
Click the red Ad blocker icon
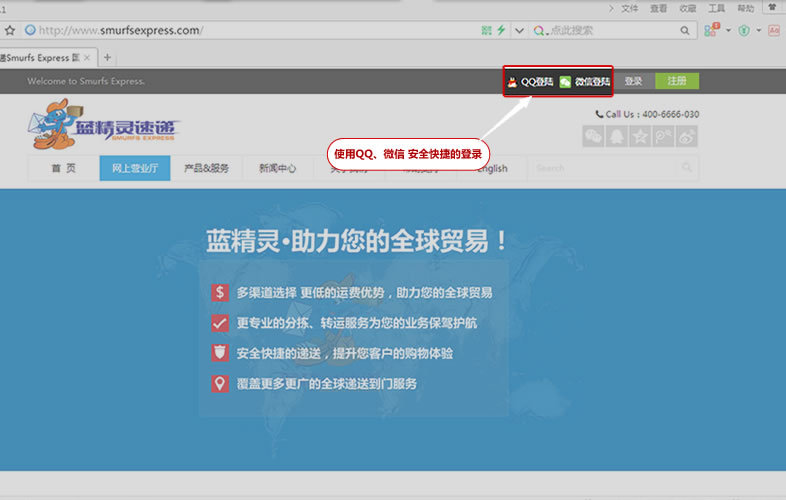coord(774,31)
